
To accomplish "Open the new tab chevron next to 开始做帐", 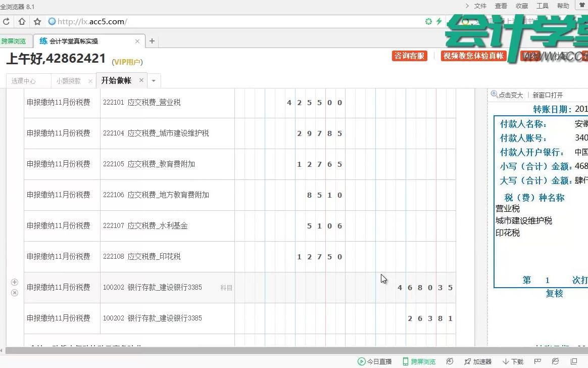I will tap(154, 80).
